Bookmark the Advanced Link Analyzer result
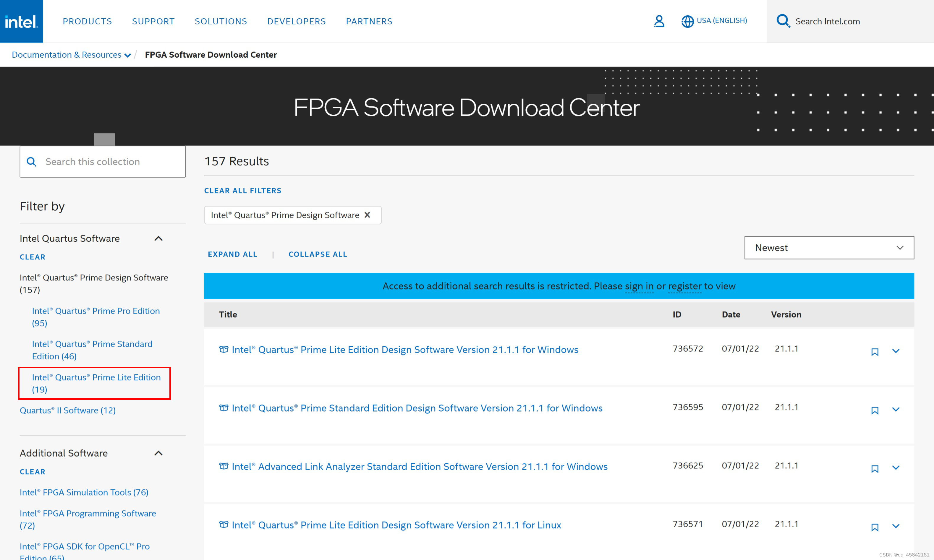This screenshot has width=934, height=560. click(874, 469)
